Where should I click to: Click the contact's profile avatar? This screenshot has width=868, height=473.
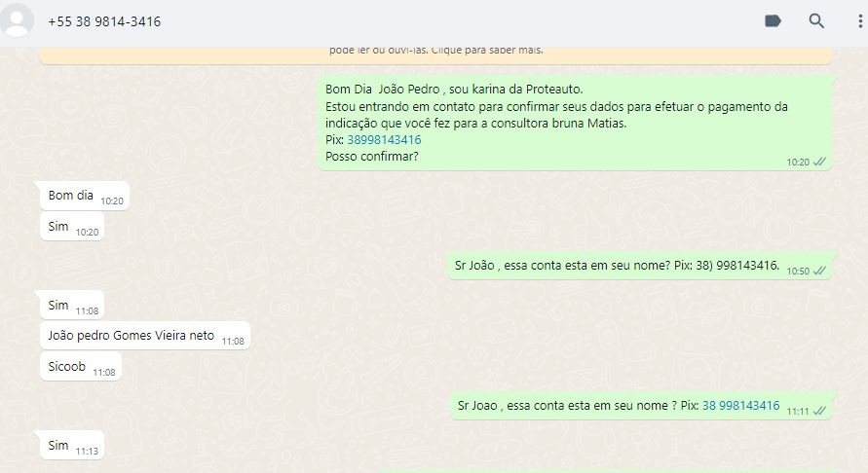tap(19, 20)
